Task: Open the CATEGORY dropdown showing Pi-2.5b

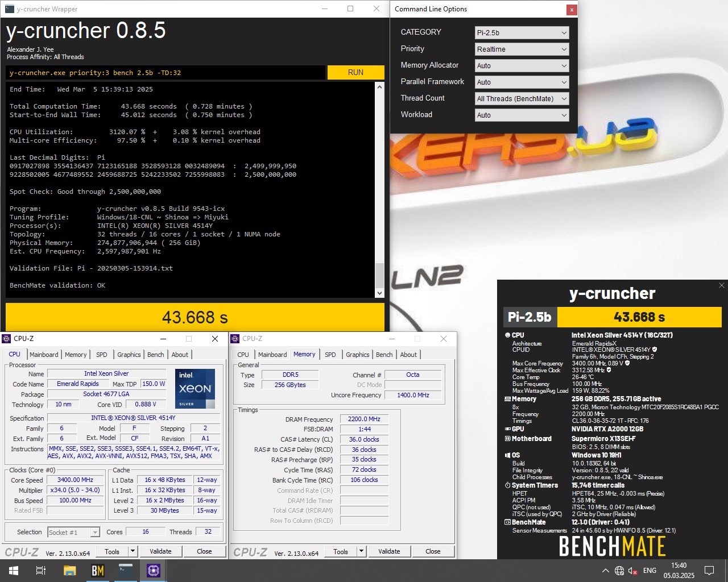Action: (x=522, y=33)
